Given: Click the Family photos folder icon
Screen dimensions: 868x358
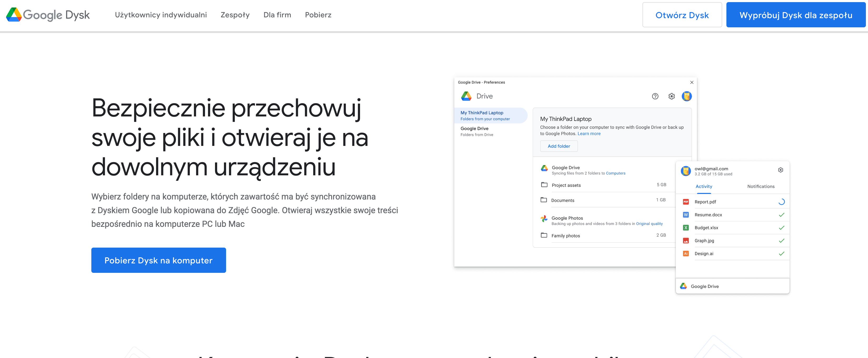Looking at the screenshot, I should pos(544,235).
